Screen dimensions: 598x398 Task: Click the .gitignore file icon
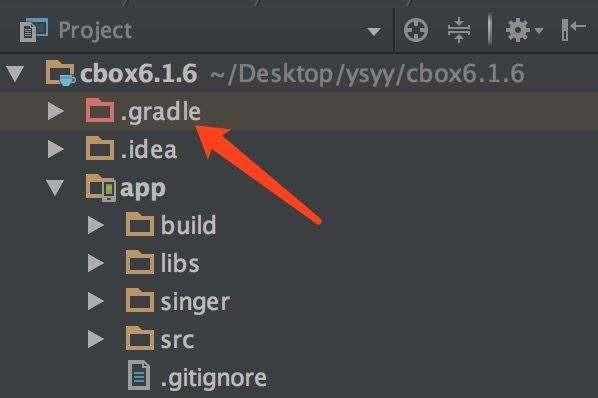point(139,375)
